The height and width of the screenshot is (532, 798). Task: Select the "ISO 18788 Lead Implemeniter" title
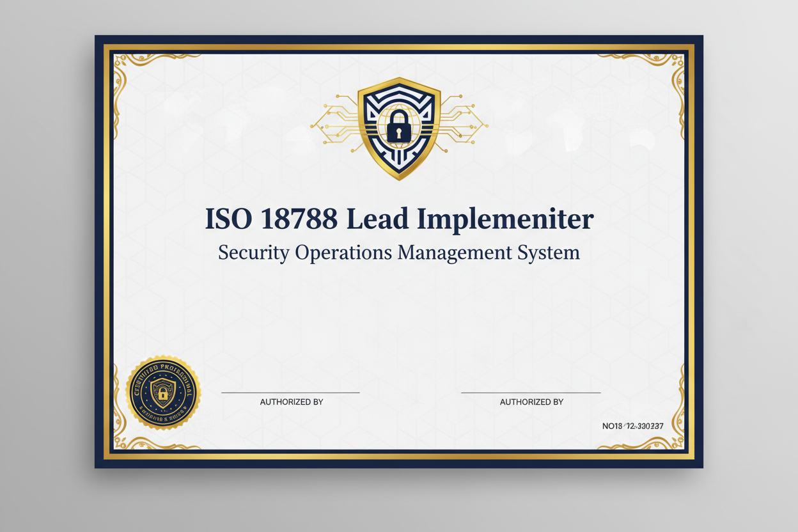[x=399, y=219]
